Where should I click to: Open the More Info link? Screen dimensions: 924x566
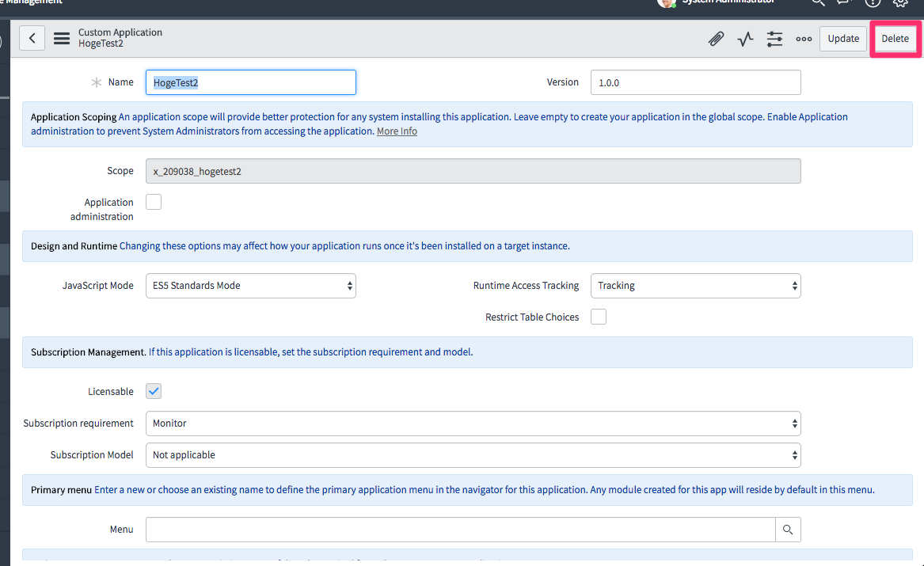tap(397, 131)
